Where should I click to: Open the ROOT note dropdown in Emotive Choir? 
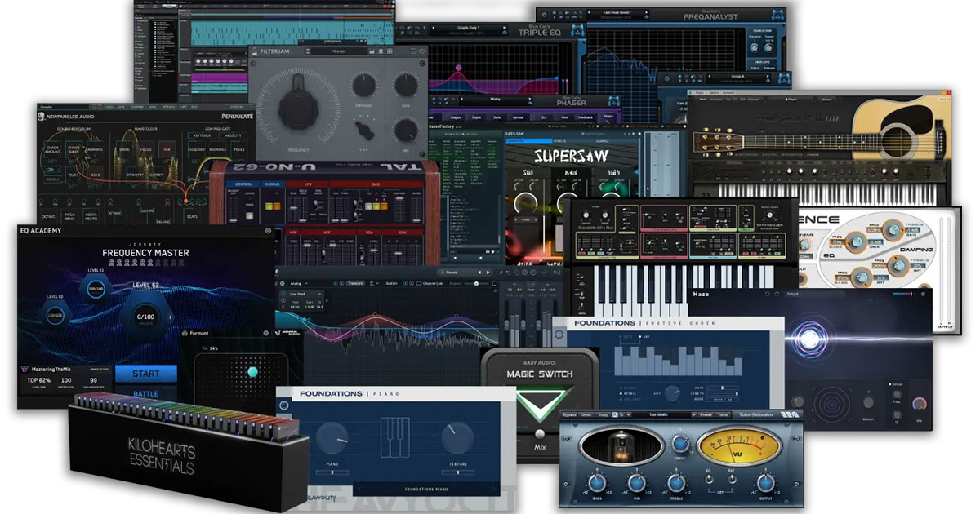point(722,399)
